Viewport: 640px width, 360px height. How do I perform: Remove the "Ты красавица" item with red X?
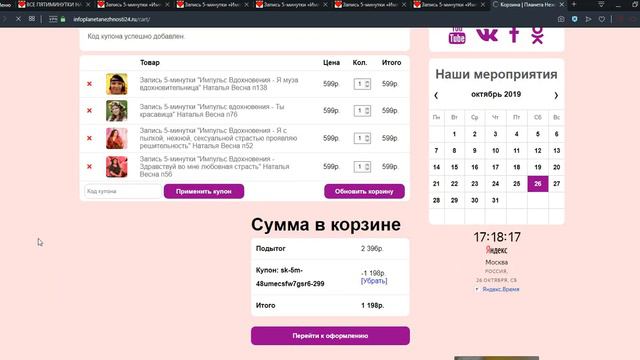coord(89,111)
